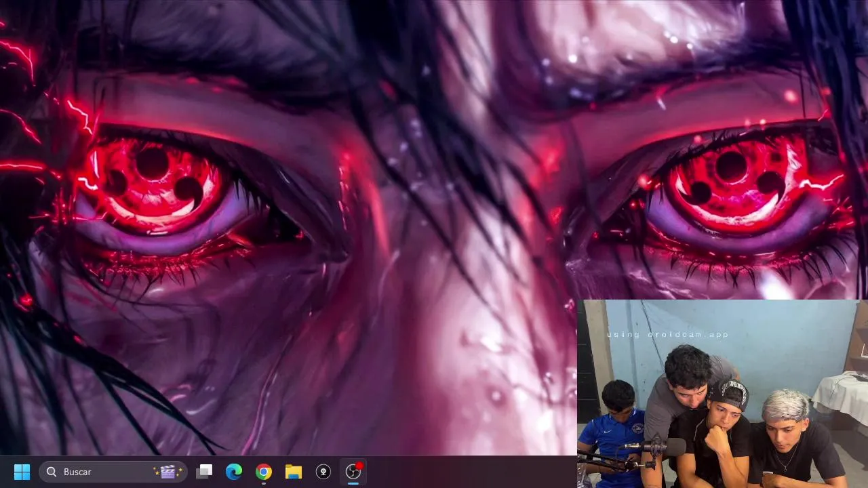The height and width of the screenshot is (488, 868).
Task: Launch Microsoft Edge from the taskbar
Action: (234, 472)
